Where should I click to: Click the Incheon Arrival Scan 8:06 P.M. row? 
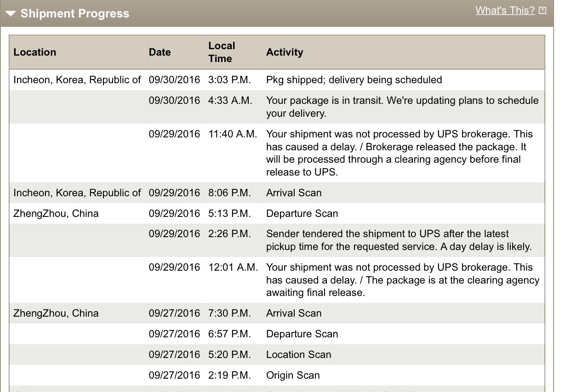click(277, 193)
